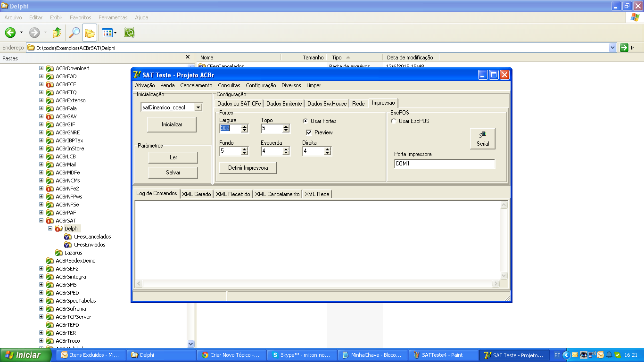644x362 pixels.
Task: Decrease Topo value with down arrow
Action: pos(286,131)
